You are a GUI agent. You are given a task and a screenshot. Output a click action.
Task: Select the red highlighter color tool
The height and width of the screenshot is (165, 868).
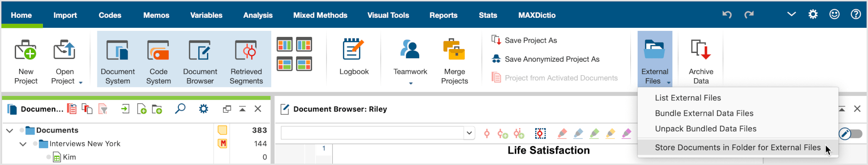[562, 133]
